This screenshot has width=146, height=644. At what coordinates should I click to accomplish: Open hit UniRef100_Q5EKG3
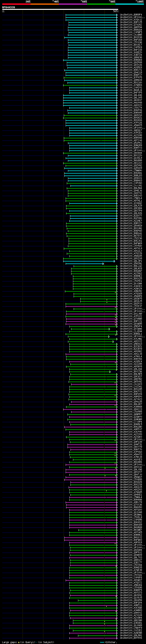pyautogui.click(x=131, y=344)
